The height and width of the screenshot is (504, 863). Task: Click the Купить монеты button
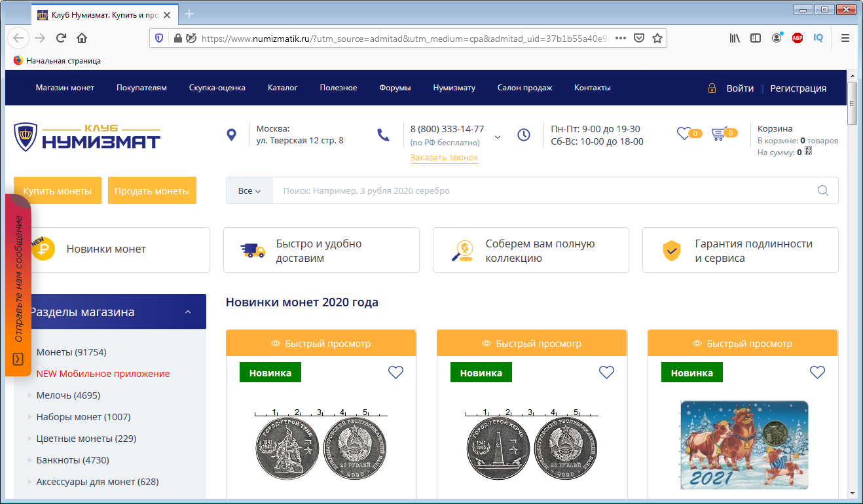pyautogui.click(x=58, y=190)
